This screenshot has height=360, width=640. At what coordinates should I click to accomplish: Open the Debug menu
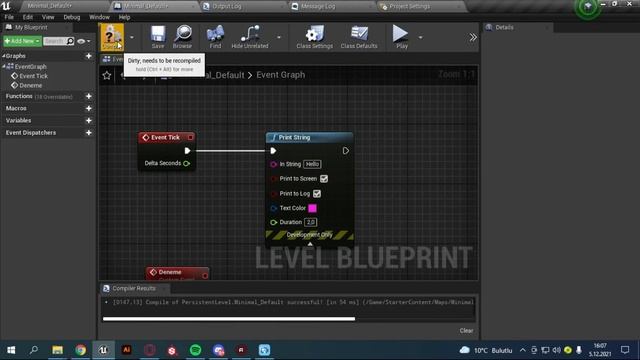pos(72,17)
